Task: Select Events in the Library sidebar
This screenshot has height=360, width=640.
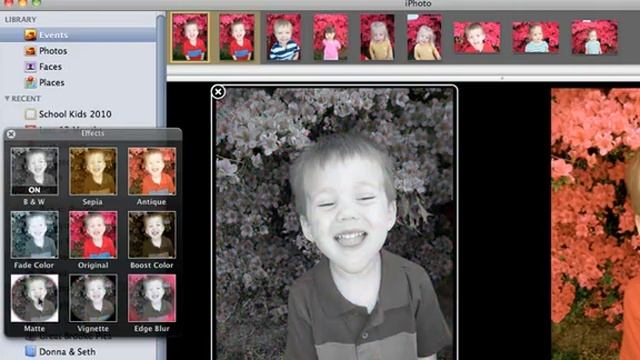Action: pyautogui.click(x=78, y=35)
